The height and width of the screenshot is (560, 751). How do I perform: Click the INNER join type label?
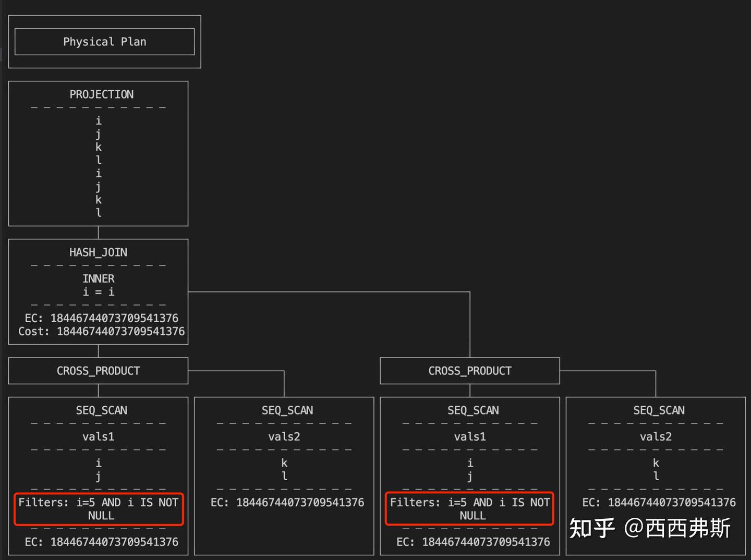point(98,278)
